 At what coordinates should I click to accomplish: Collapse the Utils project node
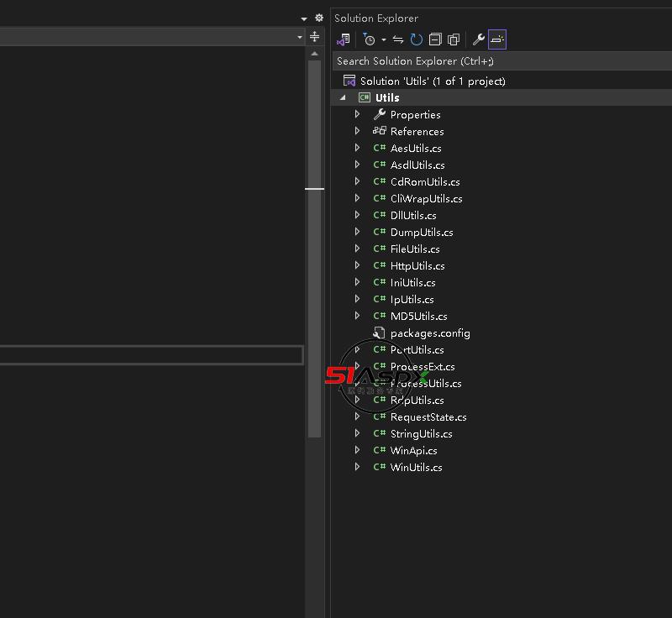[343, 97]
